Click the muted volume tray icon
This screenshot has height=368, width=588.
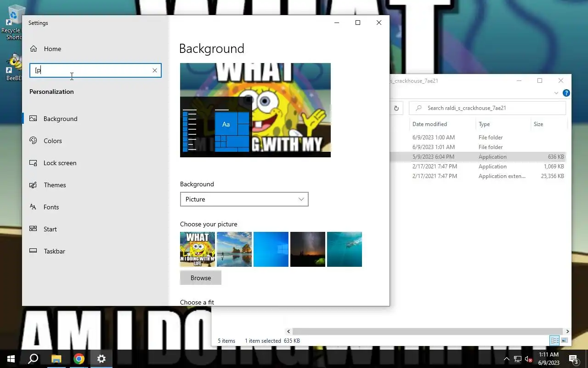tap(528, 359)
